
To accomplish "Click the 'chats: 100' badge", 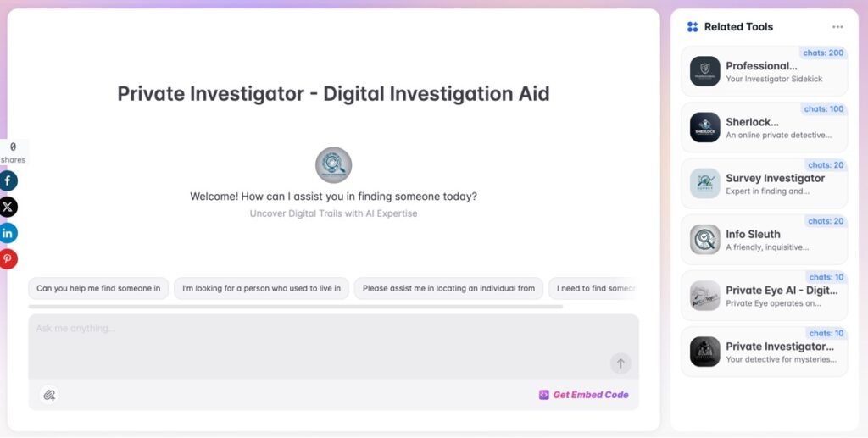I will [x=824, y=109].
